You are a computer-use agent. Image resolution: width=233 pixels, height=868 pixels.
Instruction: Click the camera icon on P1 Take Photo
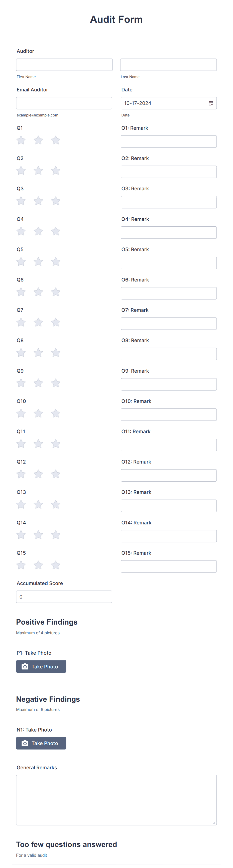pos(25,666)
